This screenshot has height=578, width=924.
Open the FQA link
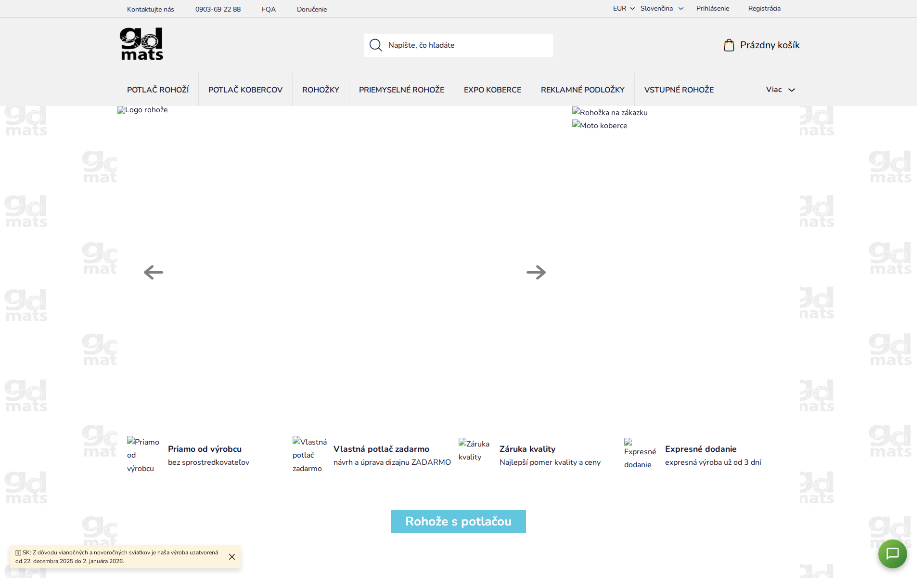[x=269, y=9]
